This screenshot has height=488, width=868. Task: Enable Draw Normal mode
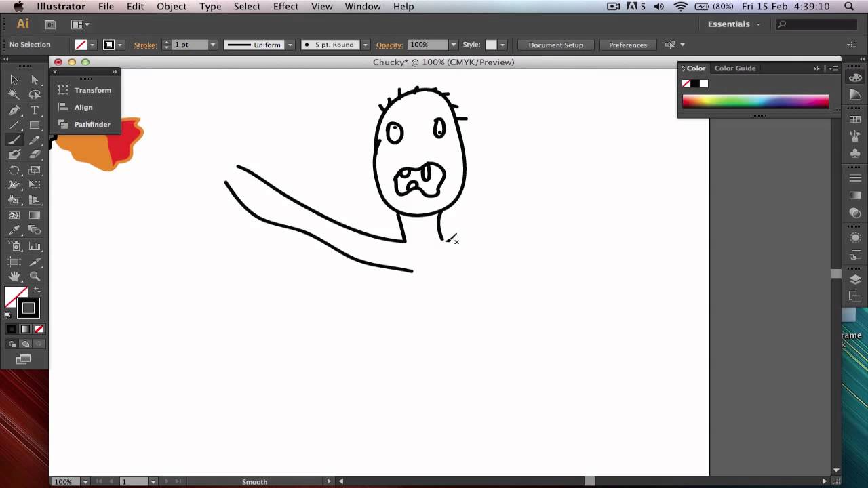click(12, 344)
